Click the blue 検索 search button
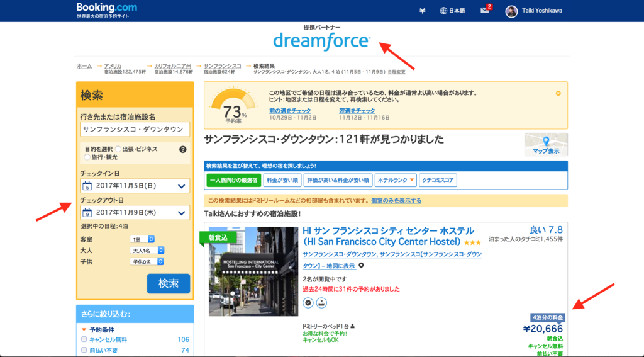The height and width of the screenshot is (357, 644). pyautogui.click(x=169, y=283)
